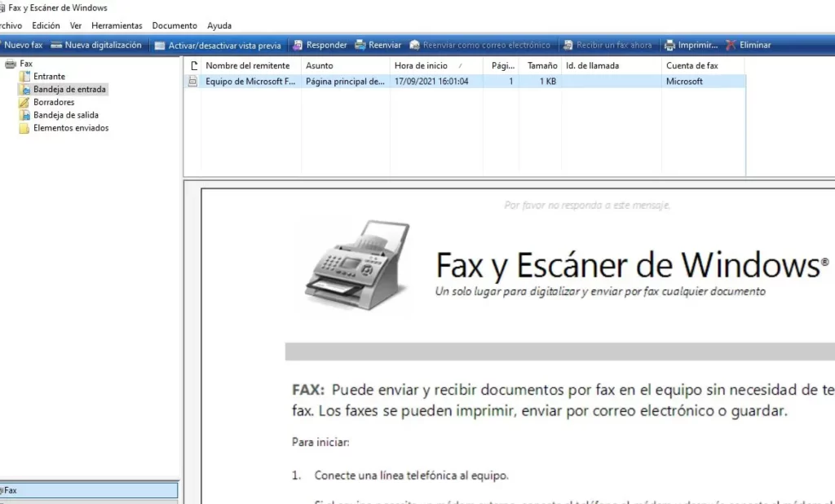Click the Nueva digitalización scanner icon

pos(56,46)
